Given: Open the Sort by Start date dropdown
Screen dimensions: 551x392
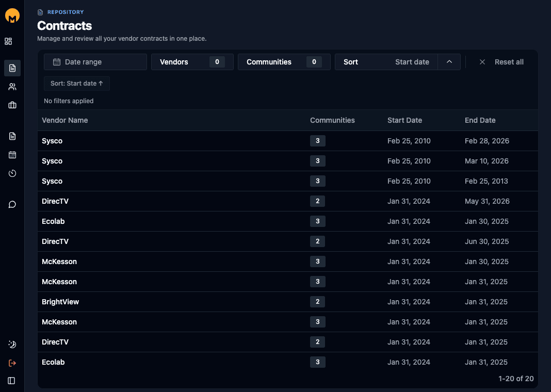Looking at the screenshot, I should (x=386, y=62).
